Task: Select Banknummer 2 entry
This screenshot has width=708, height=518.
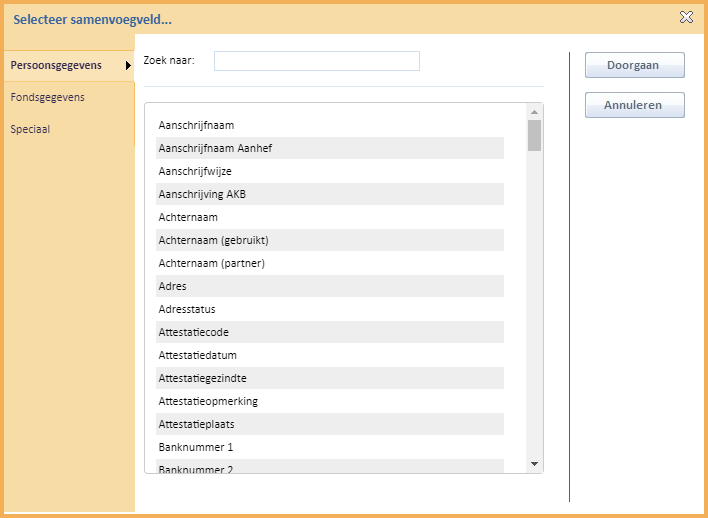Action: tap(330, 467)
